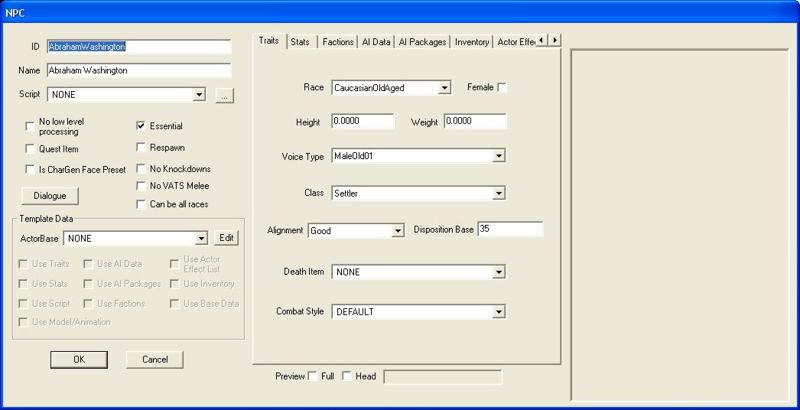Switch to the AI Data tab
The width and height of the screenshot is (800, 410).
[x=376, y=42]
